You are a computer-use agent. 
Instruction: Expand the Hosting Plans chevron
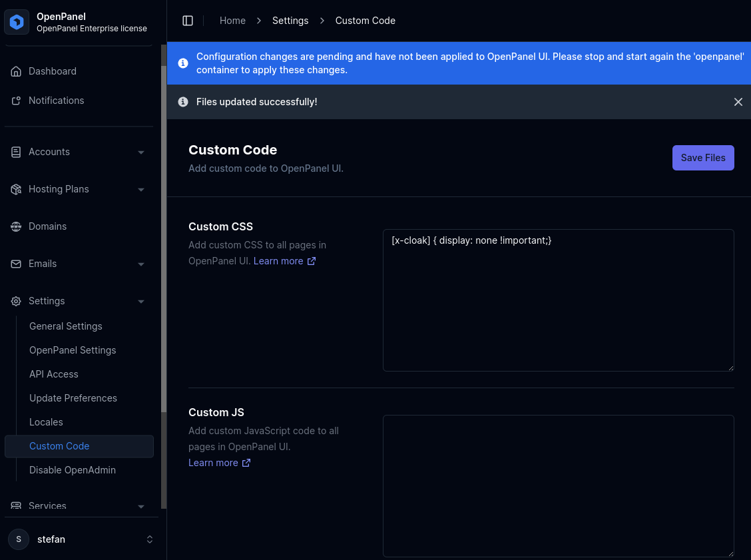(141, 190)
